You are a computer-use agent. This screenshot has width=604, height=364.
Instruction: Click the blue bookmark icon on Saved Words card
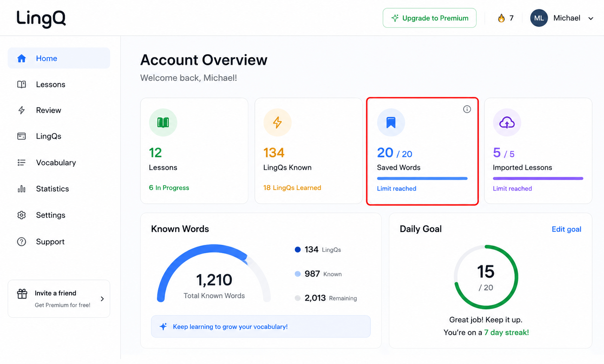(391, 122)
